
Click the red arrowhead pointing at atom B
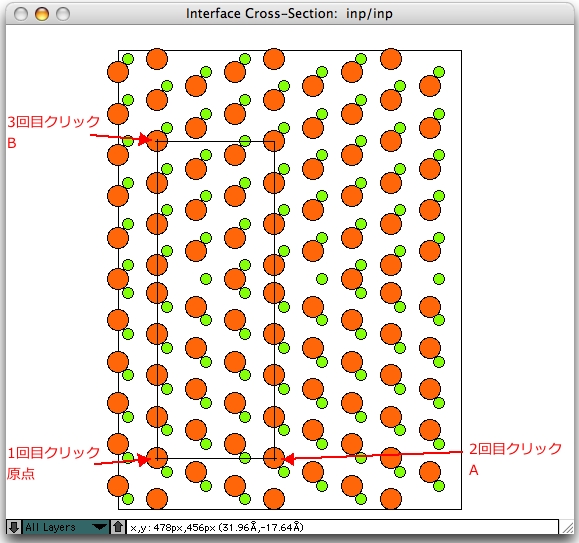[144, 140]
